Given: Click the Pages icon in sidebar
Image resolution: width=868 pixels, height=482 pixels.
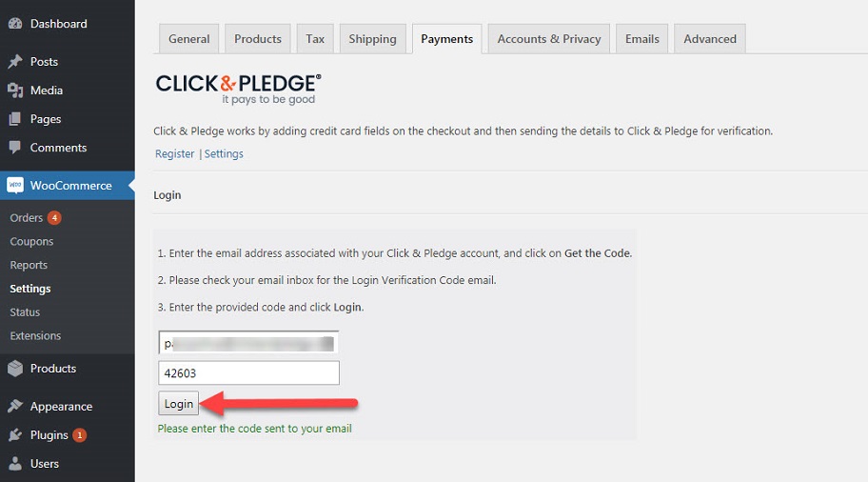Looking at the screenshot, I should click(x=15, y=119).
